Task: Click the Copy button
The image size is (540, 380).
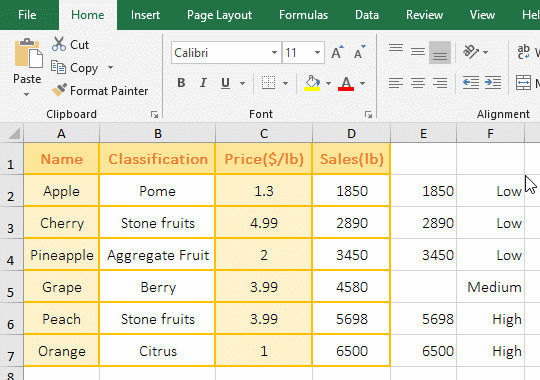Action: coord(75,68)
